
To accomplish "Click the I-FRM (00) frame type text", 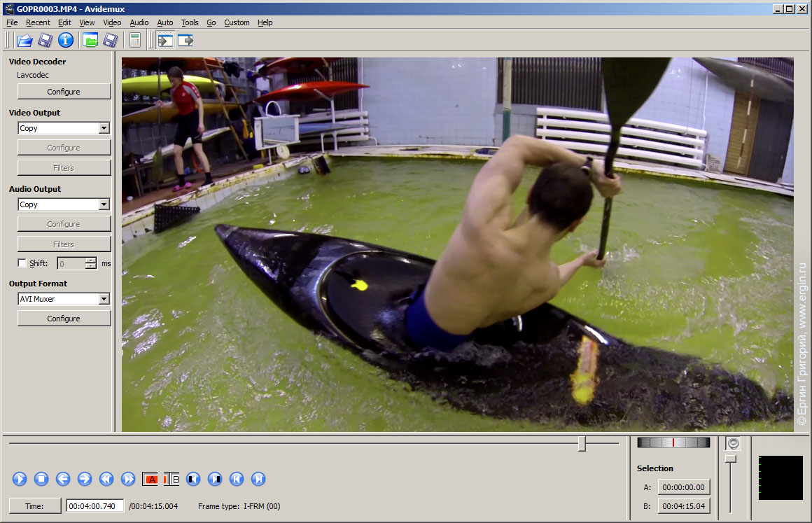I will 262,506.
